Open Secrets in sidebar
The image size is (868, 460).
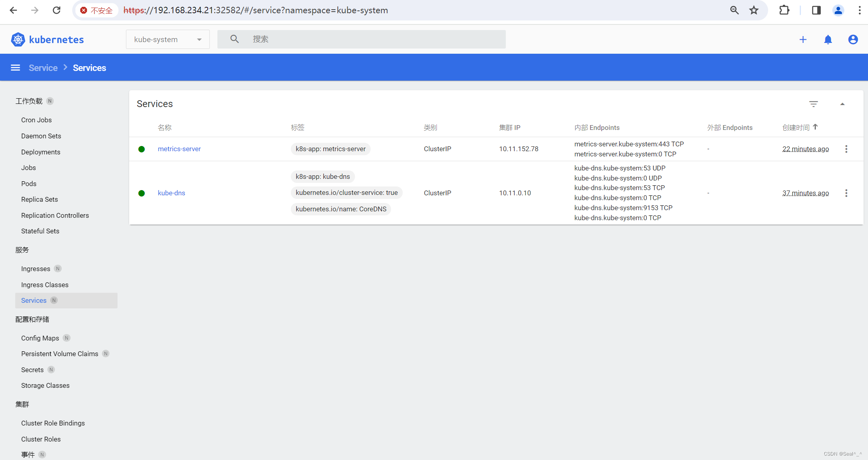[32, 370]
